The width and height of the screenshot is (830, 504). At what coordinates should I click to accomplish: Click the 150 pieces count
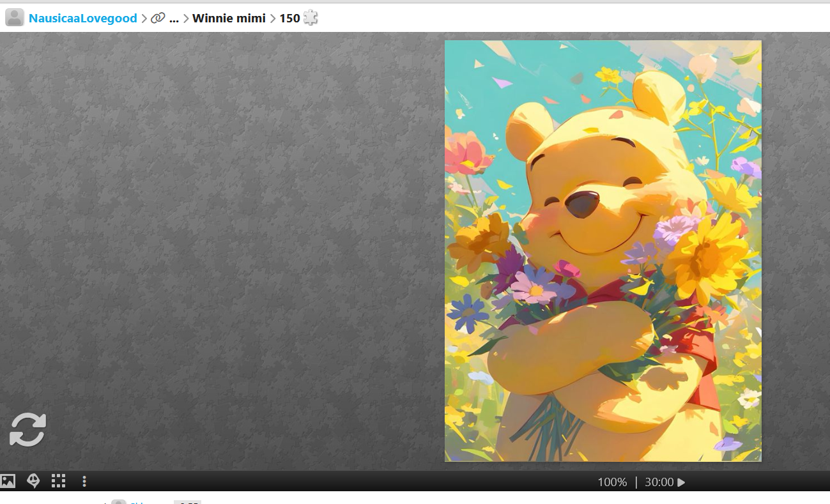(x=289, y=18)
